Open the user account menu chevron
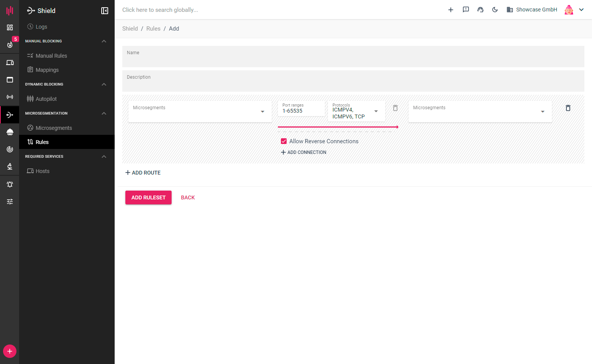 click(x=581, y=10)
